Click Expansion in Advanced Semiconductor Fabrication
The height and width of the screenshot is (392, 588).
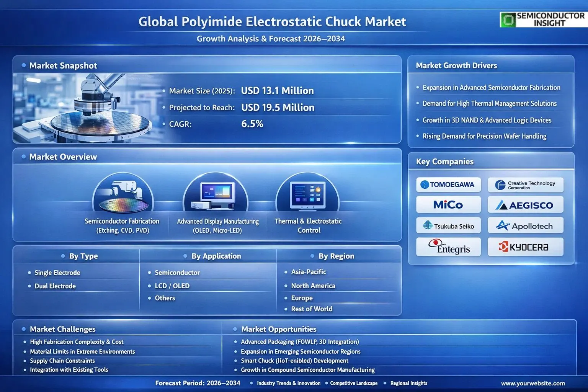tap(492, 88)
